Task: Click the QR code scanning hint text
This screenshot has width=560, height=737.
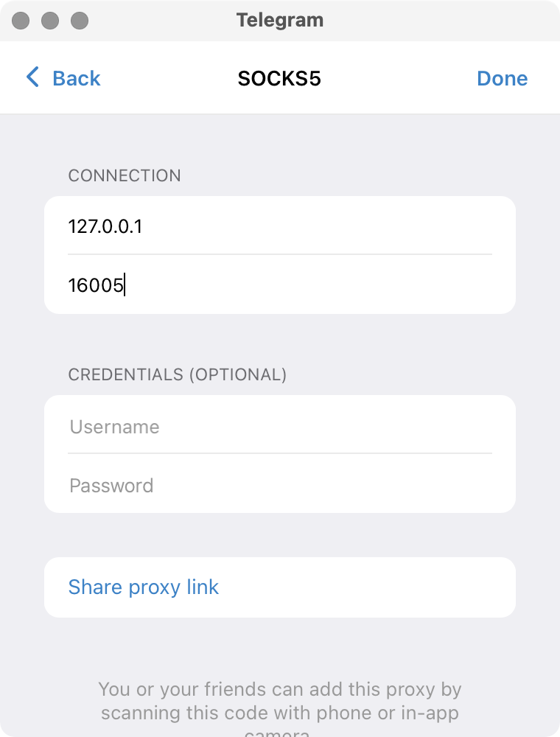Action: 280,701
